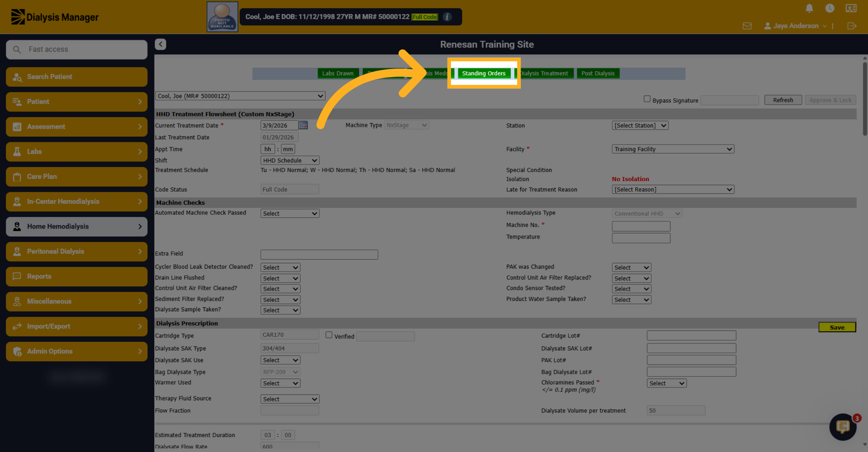Click the Extra Field text box
Image resolution: width=868 pixels, height=452 pixels.
319,255
